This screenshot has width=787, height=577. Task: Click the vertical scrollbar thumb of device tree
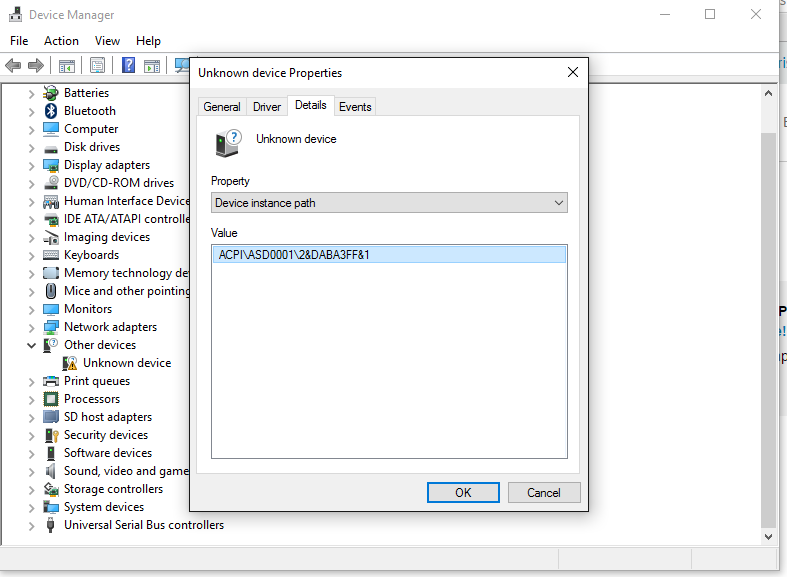pos(768,330)
